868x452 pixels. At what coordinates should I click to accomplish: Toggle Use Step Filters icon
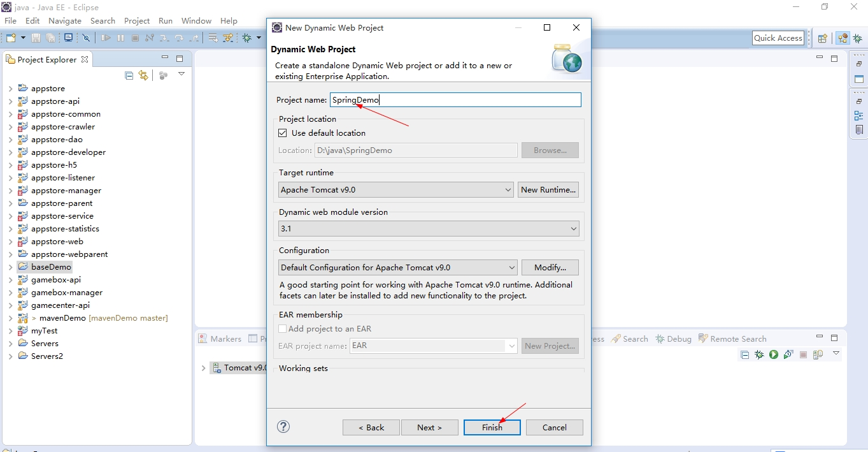pyautogui.click(x=228, y=38)
